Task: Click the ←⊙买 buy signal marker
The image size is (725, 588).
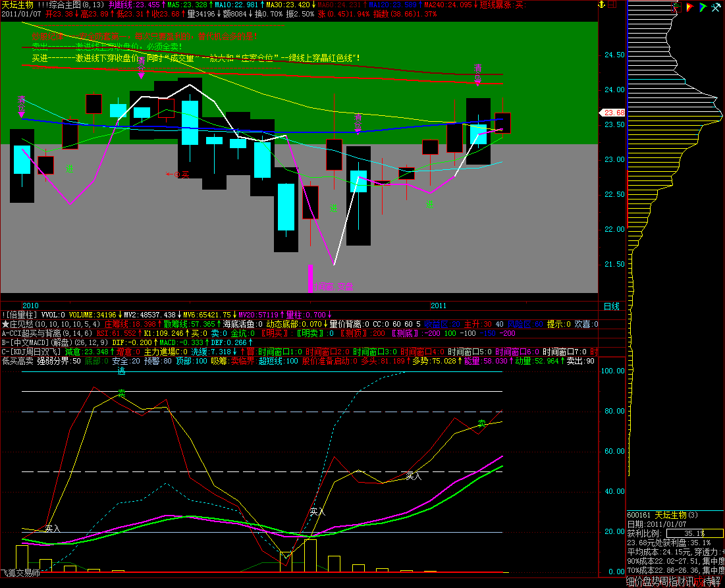Action: pos(178,174)
